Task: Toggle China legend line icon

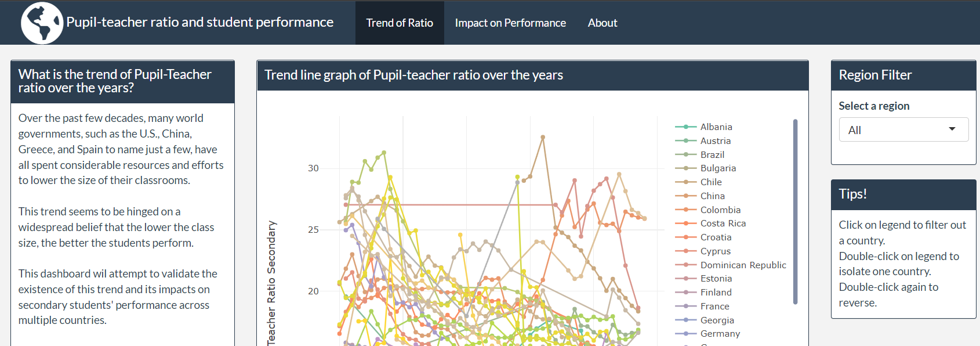Action: 686,196
